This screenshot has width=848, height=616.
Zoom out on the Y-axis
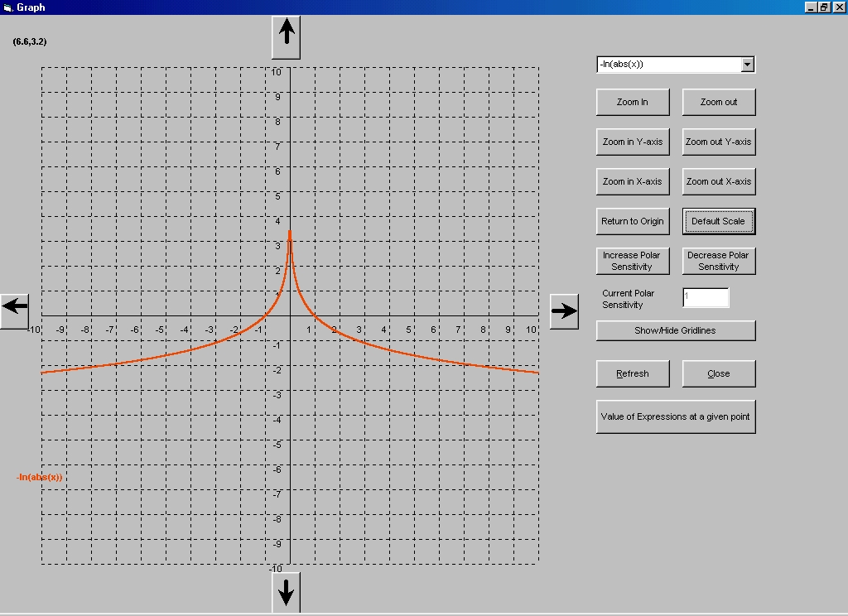tap(719, 142)
